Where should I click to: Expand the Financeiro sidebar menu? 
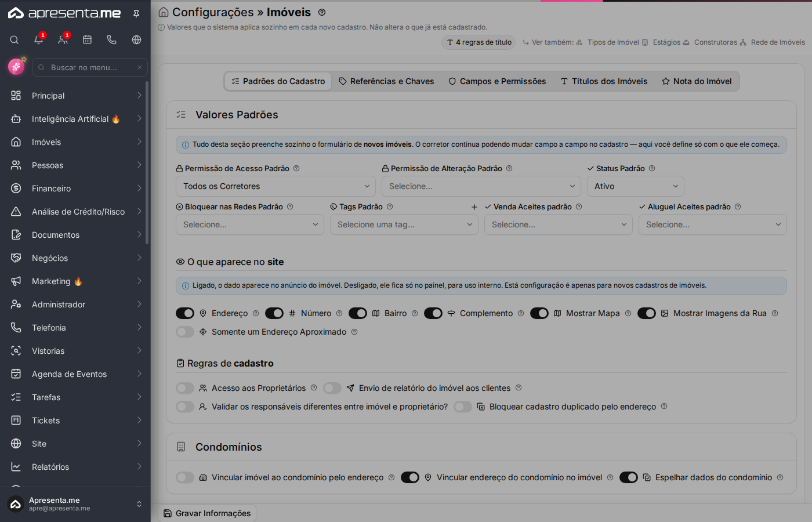(x=75, y=188)
